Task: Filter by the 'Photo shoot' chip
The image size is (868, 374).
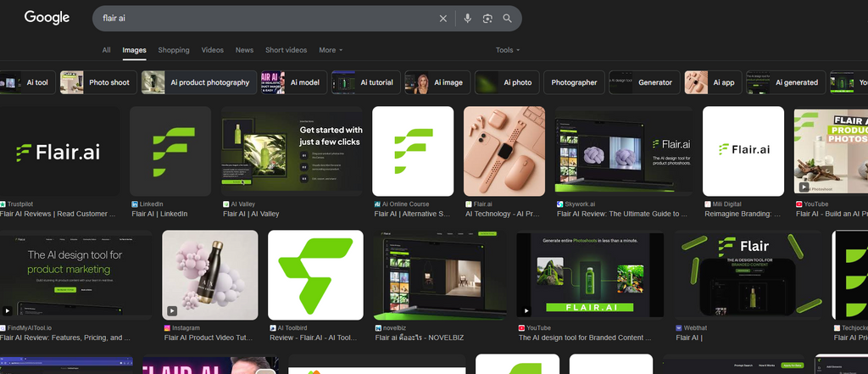Action: point(98,82)
